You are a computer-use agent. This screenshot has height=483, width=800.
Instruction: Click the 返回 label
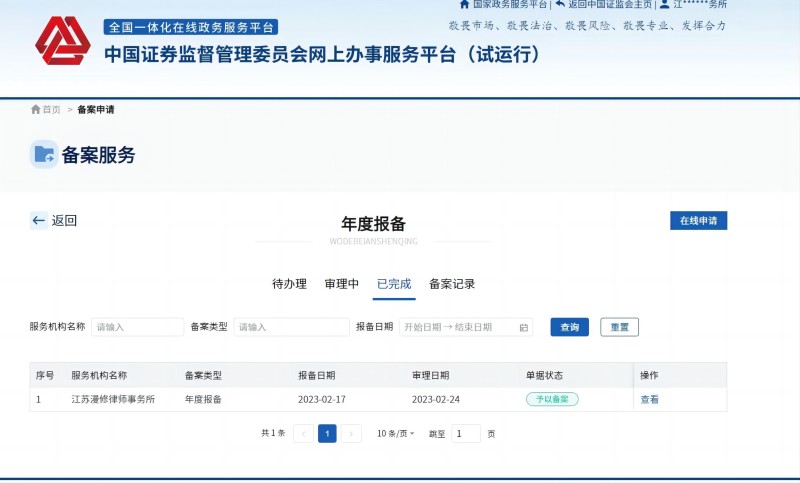pos(64,220)
